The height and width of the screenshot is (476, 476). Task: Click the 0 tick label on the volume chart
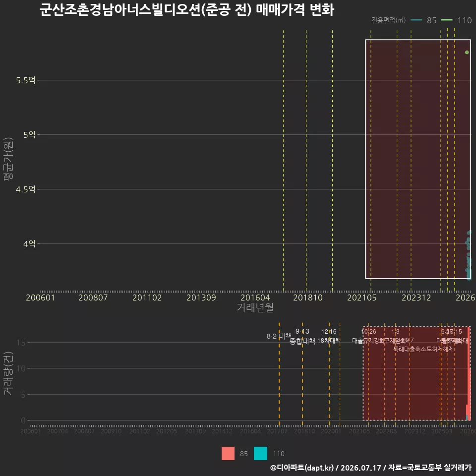coord(23,421)
